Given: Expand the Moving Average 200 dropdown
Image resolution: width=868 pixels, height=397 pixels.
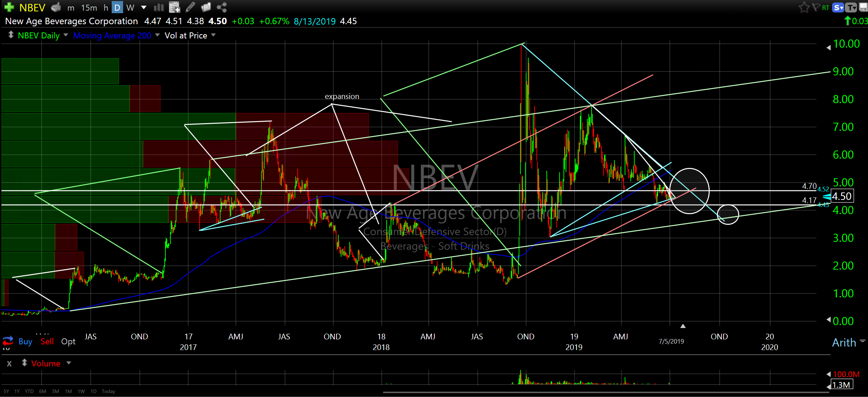Looking at the screenshot, I should (x=157, y=35).
